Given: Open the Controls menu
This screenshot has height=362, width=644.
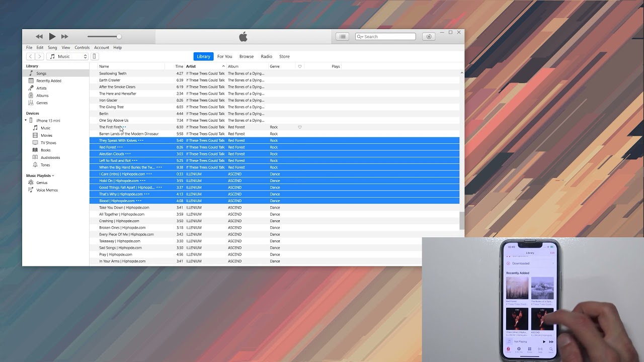Looking at the screenshot, I should coord(82,48).
